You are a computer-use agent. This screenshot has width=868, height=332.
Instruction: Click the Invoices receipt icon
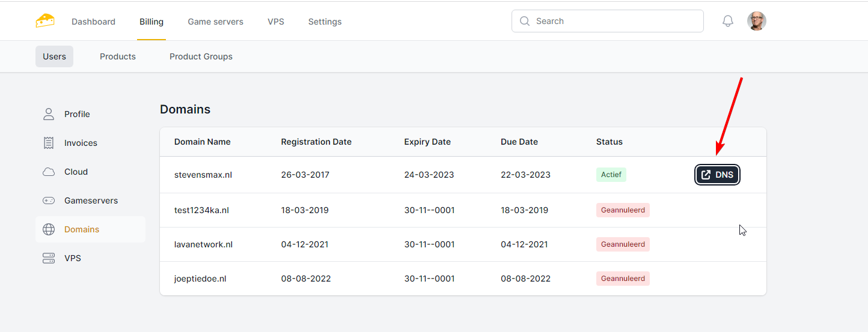tap(49, 143)
